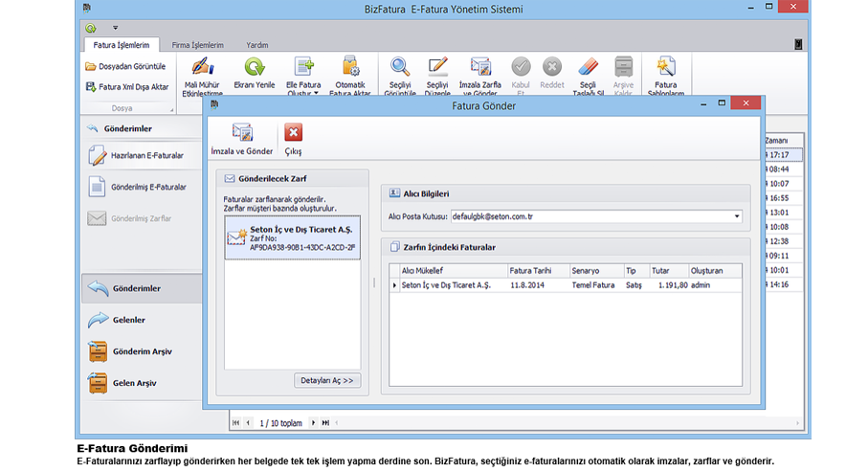The width and height of the screenshot is (868, 472).
Task: Open Gelenler in the sidebar
Action: click(129, 320)
